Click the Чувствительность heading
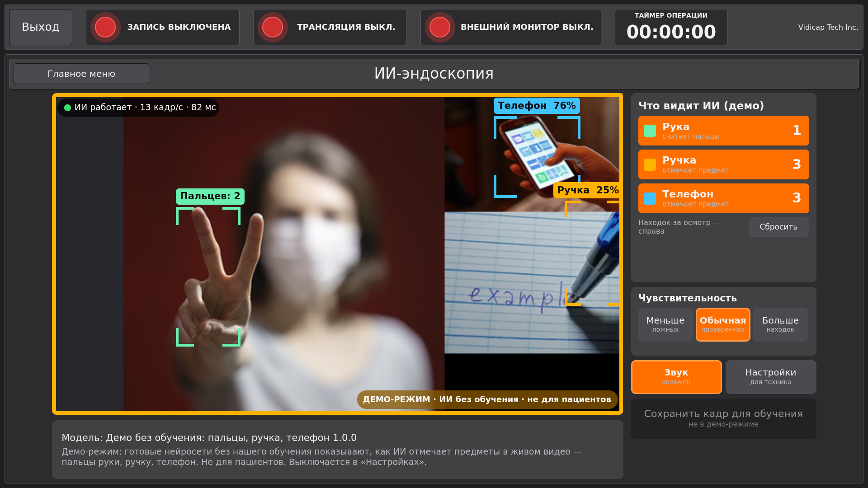 click(688, 298)
